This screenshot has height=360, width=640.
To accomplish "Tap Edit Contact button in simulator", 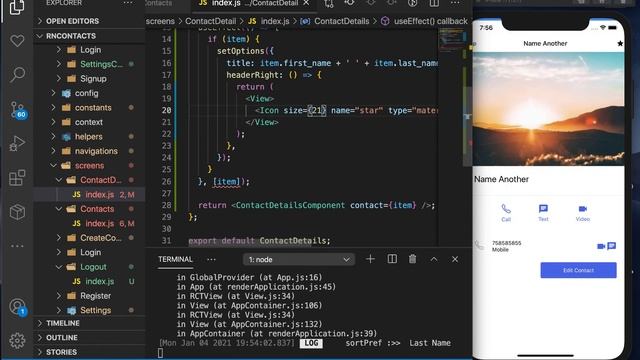I will pos(578,270).
